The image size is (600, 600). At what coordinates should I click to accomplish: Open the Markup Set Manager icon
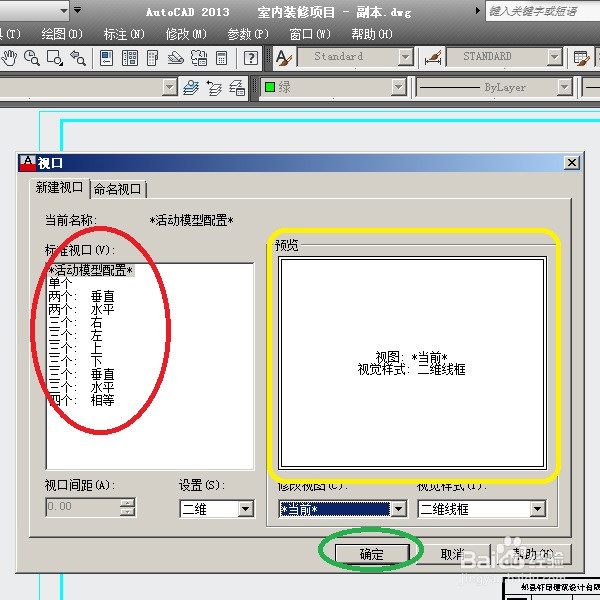199,58
